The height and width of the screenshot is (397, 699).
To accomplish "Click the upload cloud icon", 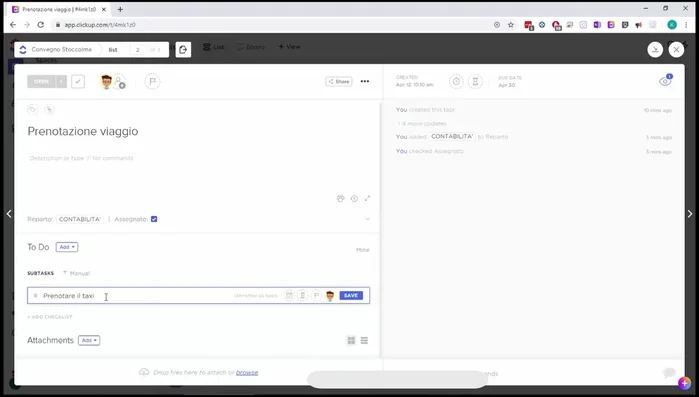I will pyautogui.click(x=144, y=372).
